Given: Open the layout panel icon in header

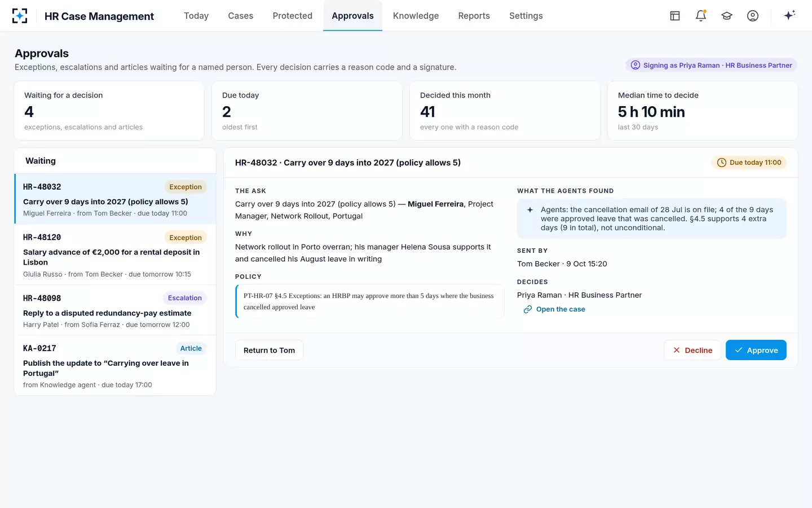Looking at the screenshot, I should 675,16.
